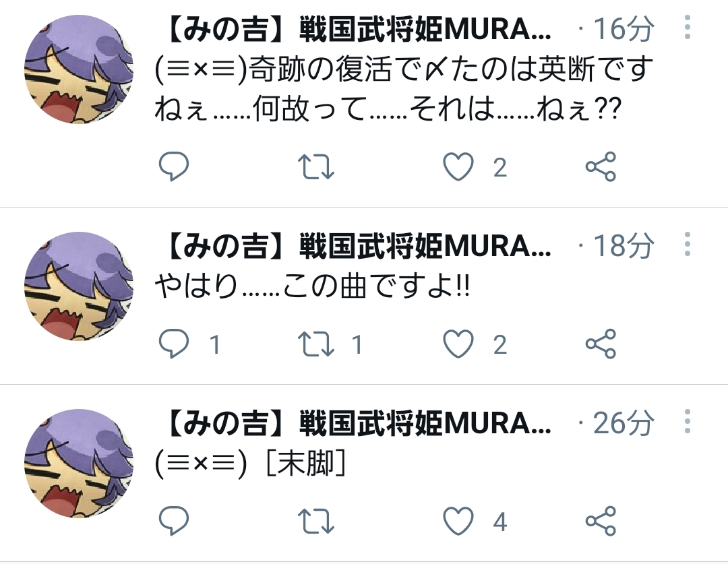Open profile avatar of the 26分 tweet
Viewport: 728px width, 564px height.
pyautogui.click(x=79, y=464)
